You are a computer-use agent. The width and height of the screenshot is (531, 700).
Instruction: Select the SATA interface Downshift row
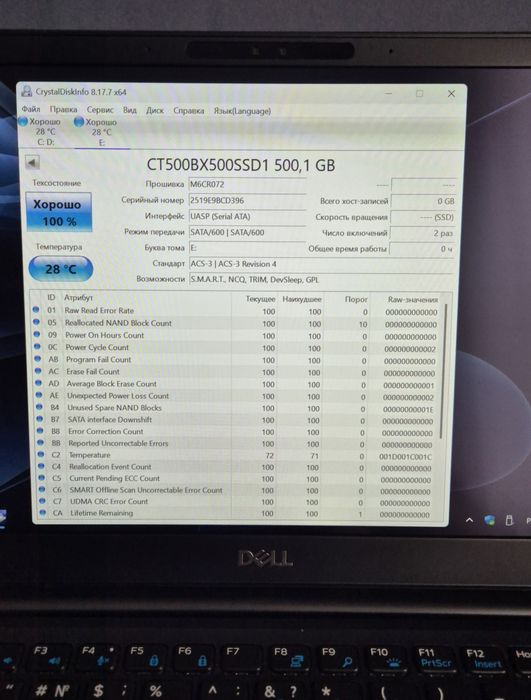237,420
